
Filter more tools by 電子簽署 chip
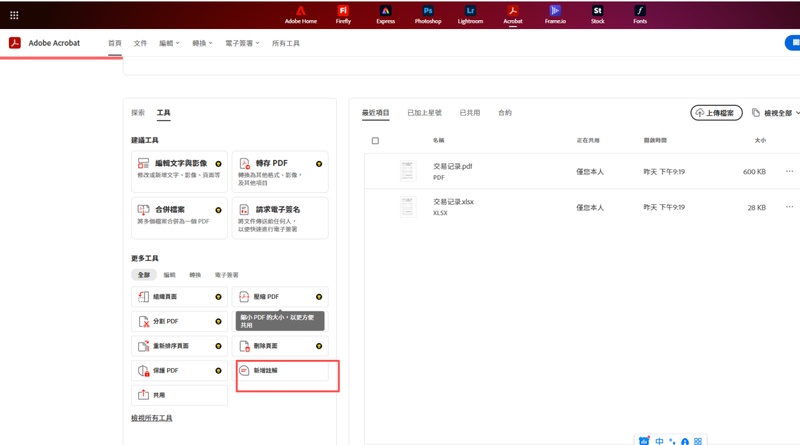click(x=227, y=275)
